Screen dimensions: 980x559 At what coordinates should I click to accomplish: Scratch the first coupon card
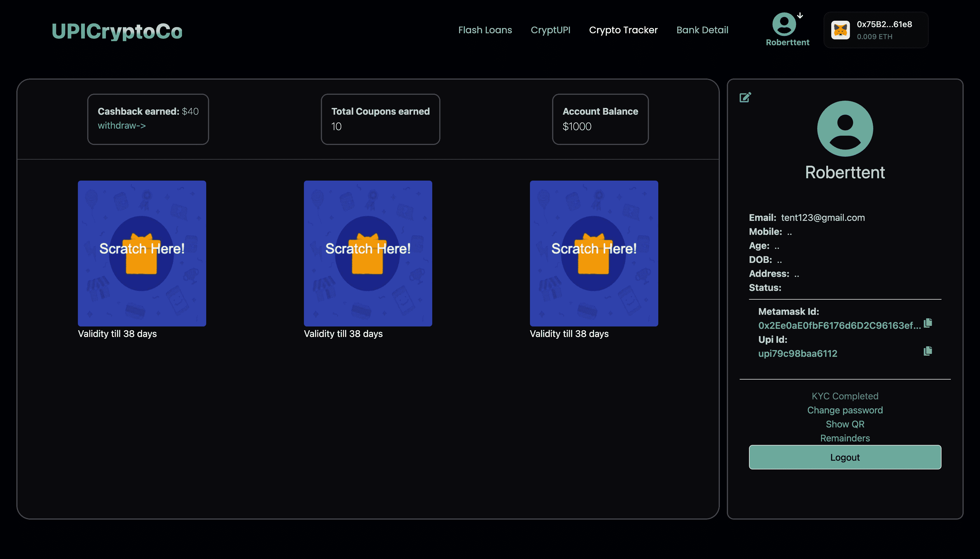tap(142, 254)
